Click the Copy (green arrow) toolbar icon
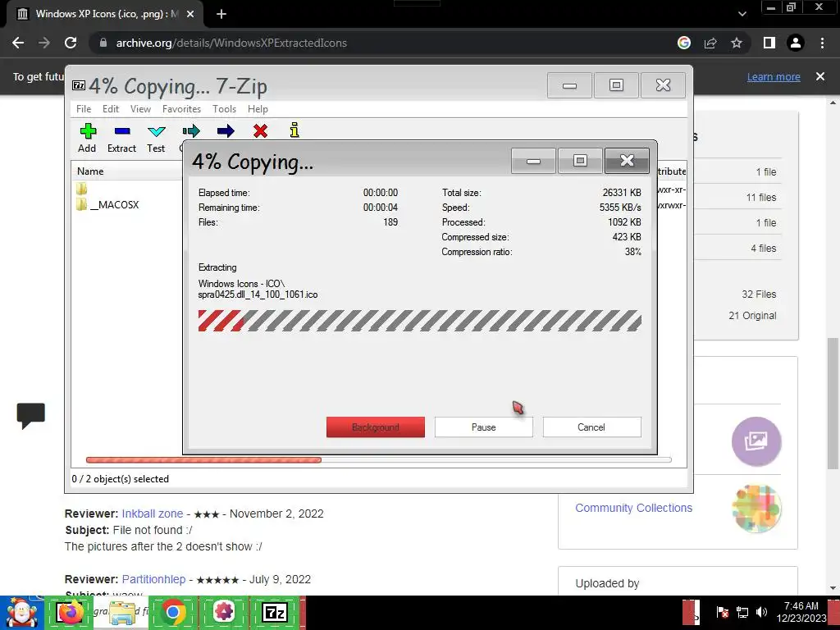Viewport: 840px width, 630px height. point(191,130)
